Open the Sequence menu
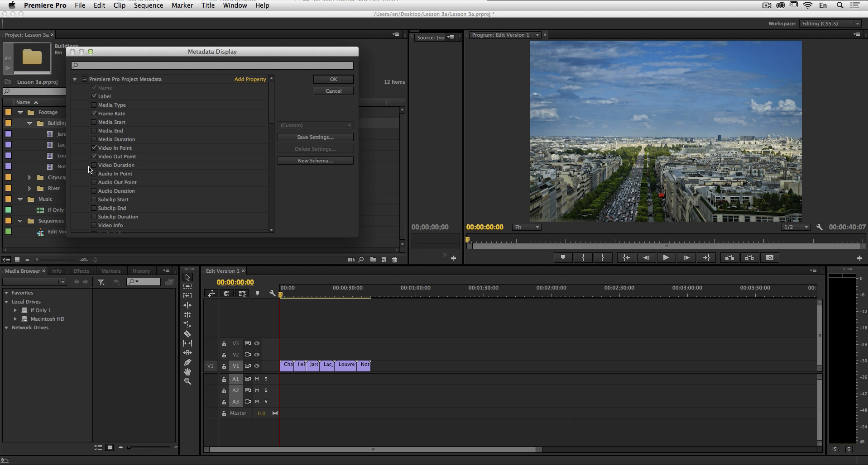 point(149,5)
